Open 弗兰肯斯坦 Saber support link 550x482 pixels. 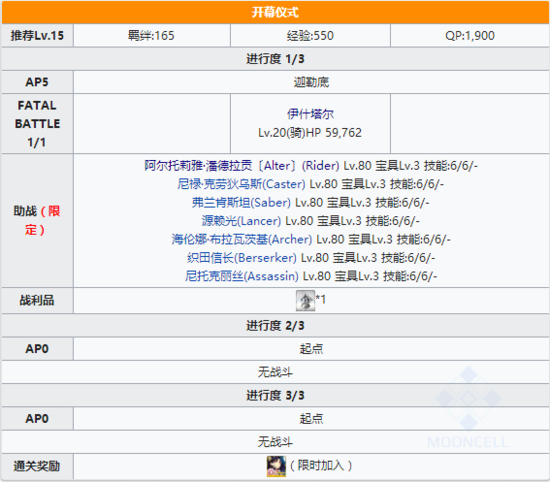tap(241, 202)
